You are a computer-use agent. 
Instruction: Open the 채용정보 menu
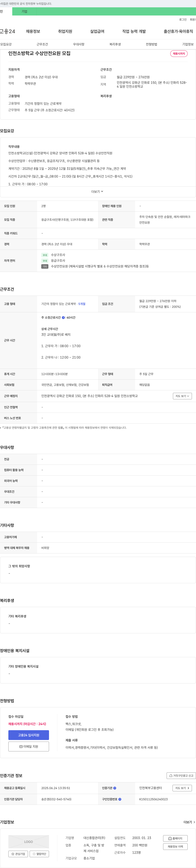click(33, 31)
